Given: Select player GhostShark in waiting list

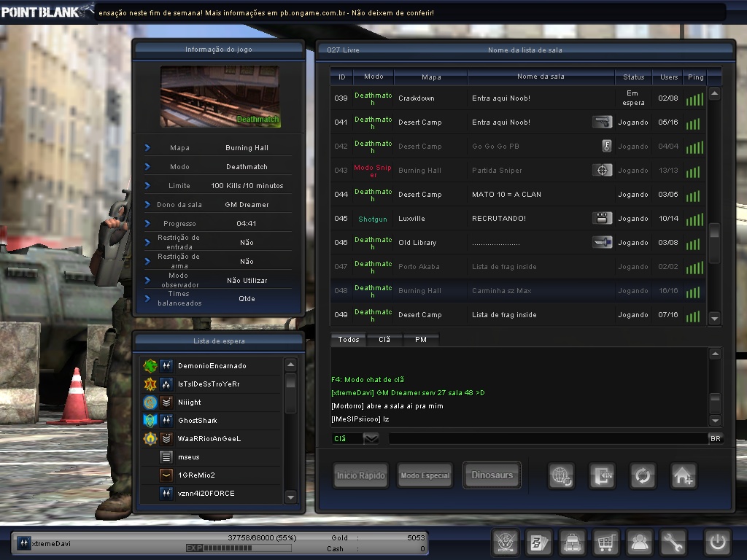Looking at the screenshot, I should 212,421.
